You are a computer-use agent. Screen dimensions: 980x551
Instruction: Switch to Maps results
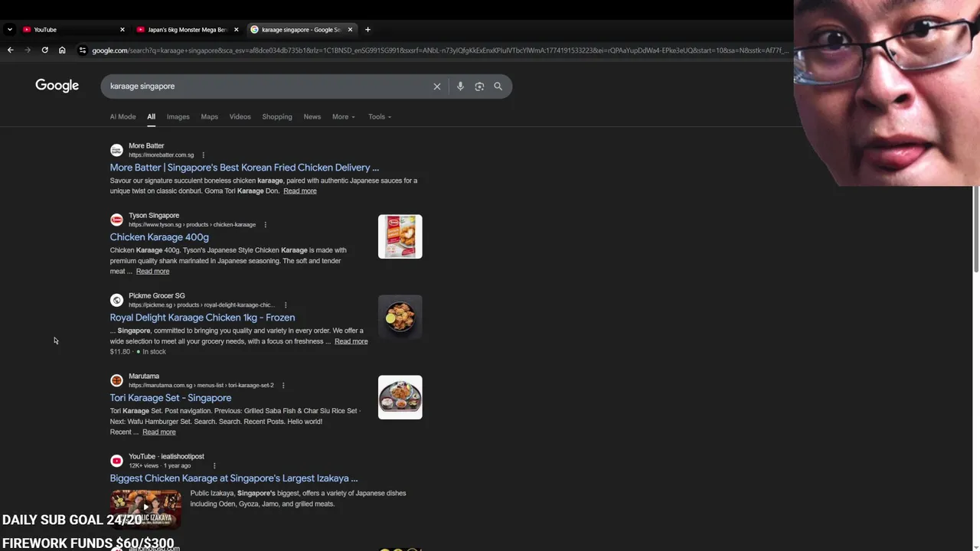pyautogui.click(x=209, y=117)
